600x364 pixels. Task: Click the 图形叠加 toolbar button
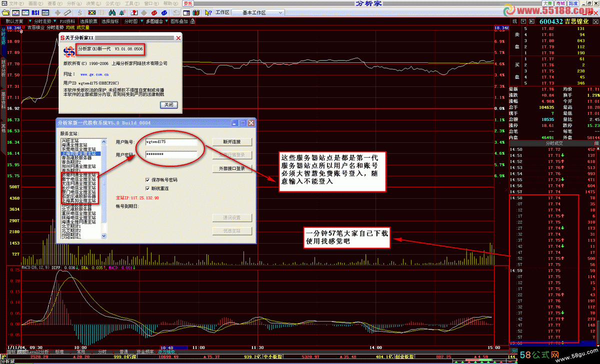(x=179, y=21)
